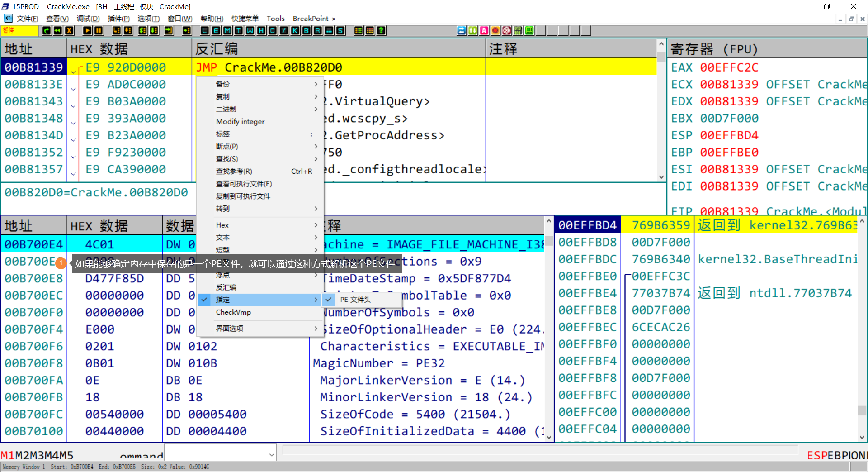Switch to memory window M2
The height and width of the screenshot is (472, 868).
pos(22,455)
